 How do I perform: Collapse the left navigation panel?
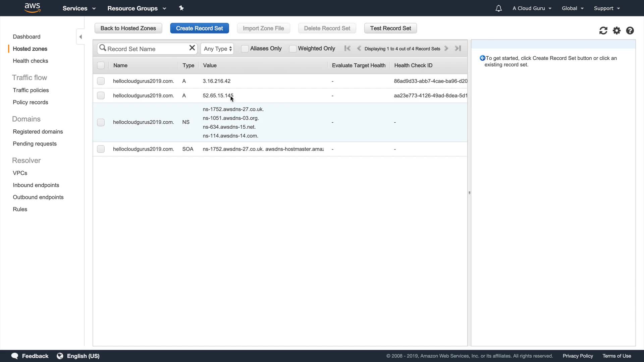pos(80,37)
